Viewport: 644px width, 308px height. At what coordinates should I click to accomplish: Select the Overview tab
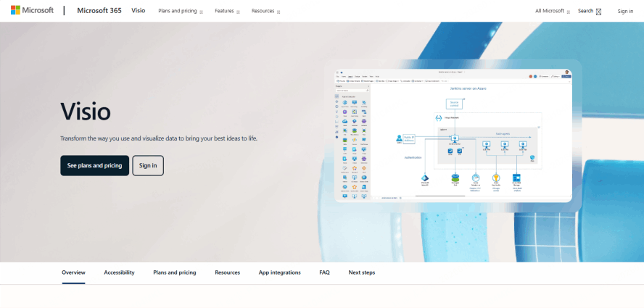coord(73,272)
